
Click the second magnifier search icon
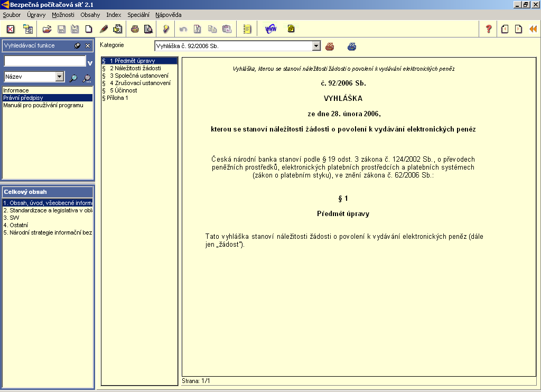(x=87, y=78)
